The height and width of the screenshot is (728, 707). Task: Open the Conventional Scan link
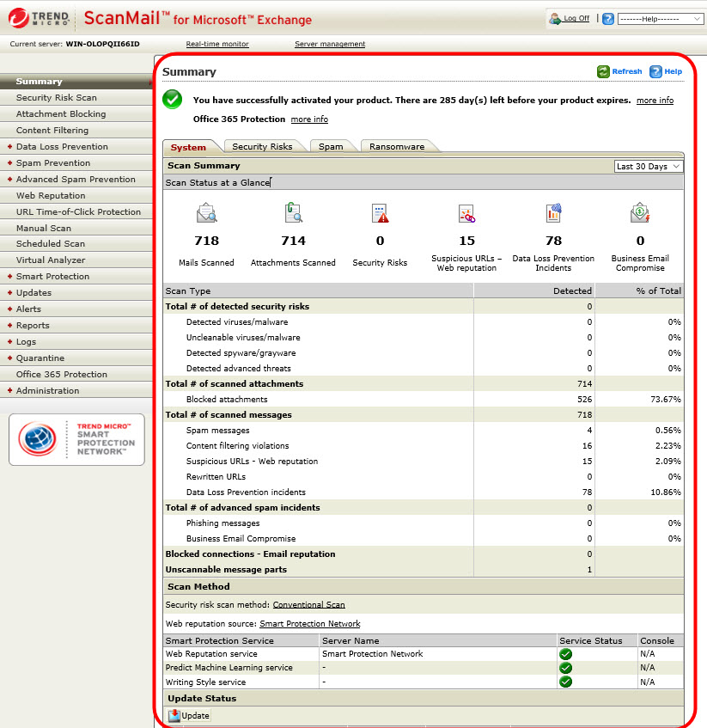pyautogui.click(x=308, y=605)
